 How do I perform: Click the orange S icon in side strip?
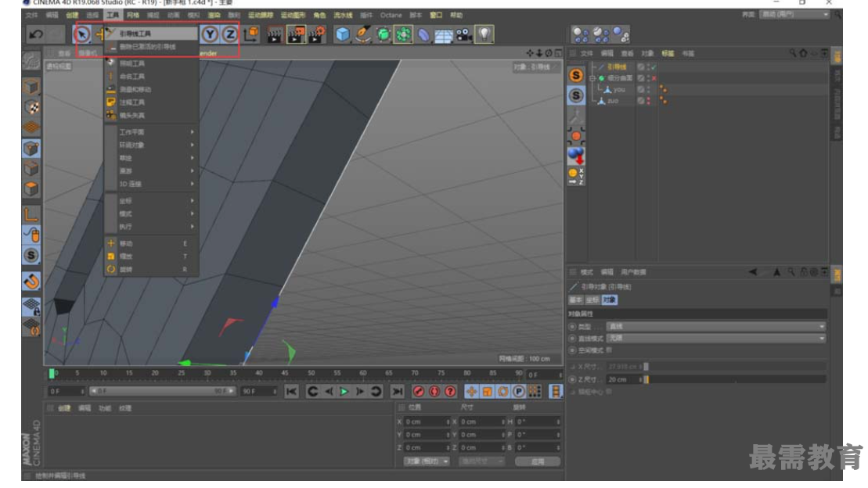[x=576, y=75]
